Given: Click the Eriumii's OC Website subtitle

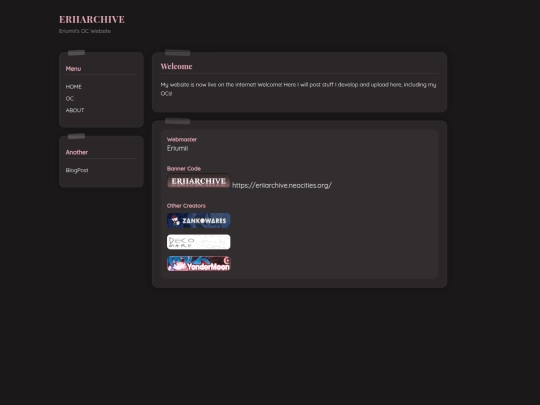Looking at the screenshot, I should coord(85,31).
